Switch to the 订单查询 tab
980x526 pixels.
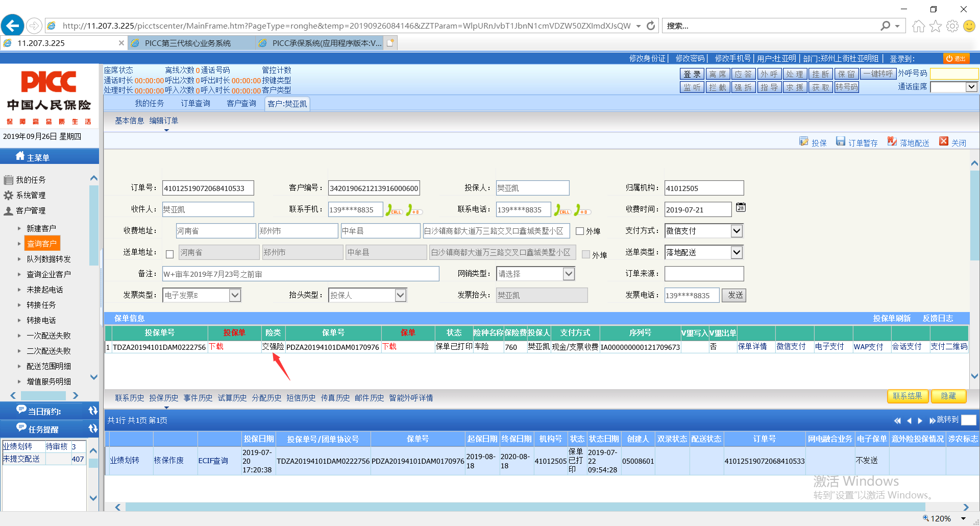pos(195,104)
